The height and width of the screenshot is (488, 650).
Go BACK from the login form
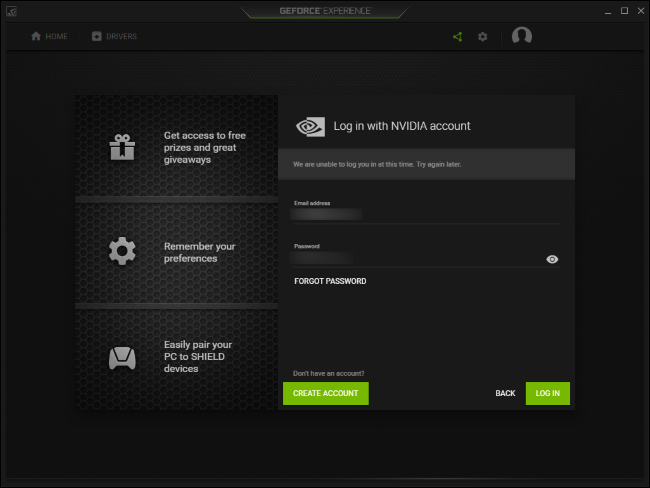point(505,393)
